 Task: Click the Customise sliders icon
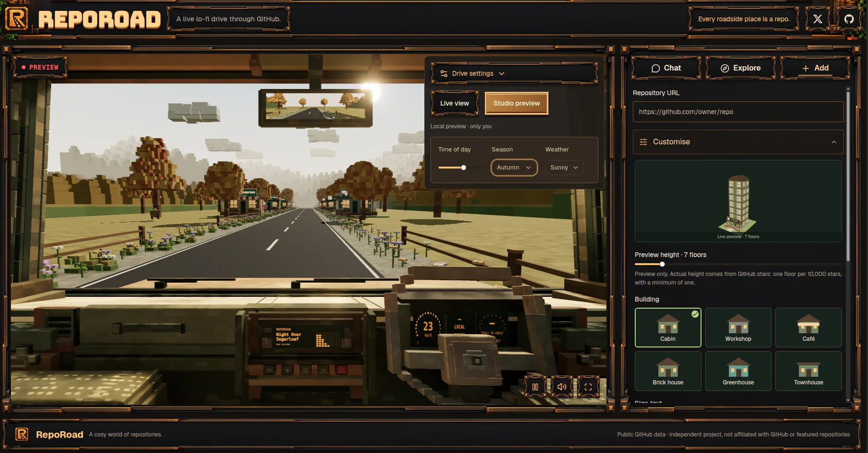pyautogui.click(x=643, y=142)
